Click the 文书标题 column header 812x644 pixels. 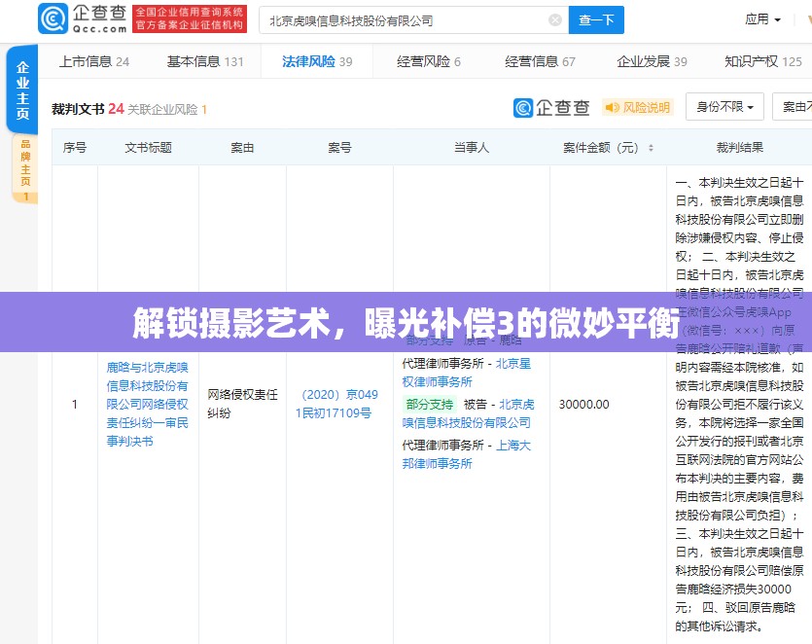[148, 148]
